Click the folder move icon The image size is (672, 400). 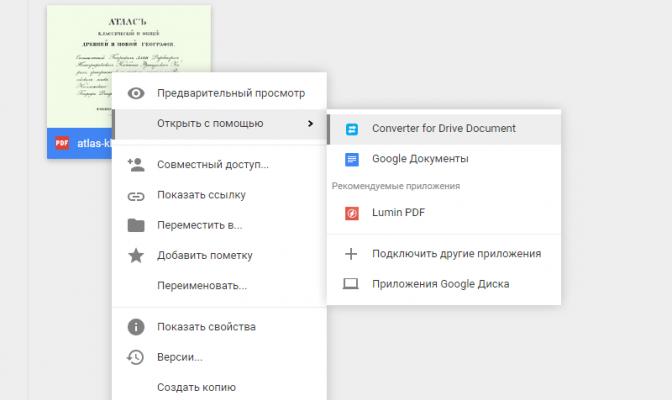[x=136, y=225]
